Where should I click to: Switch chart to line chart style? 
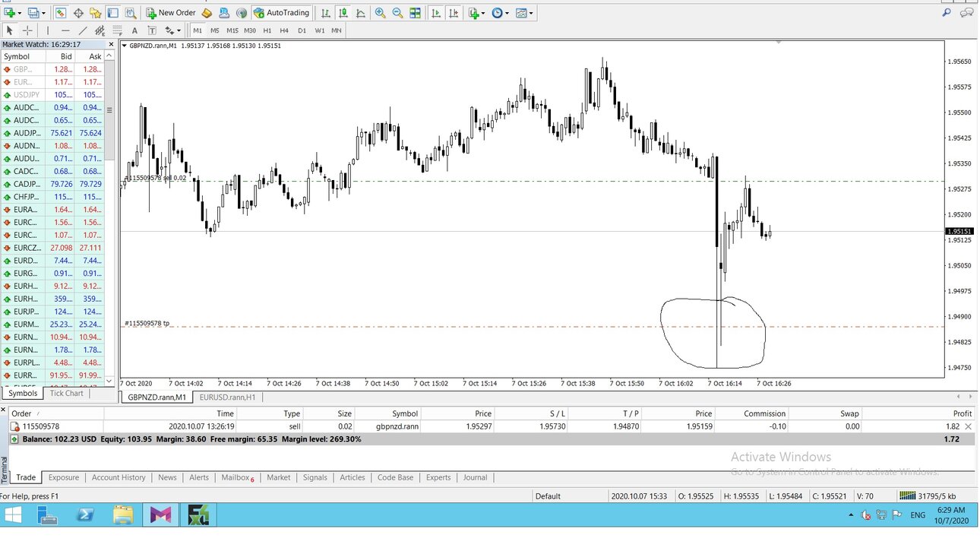point(360,13)
